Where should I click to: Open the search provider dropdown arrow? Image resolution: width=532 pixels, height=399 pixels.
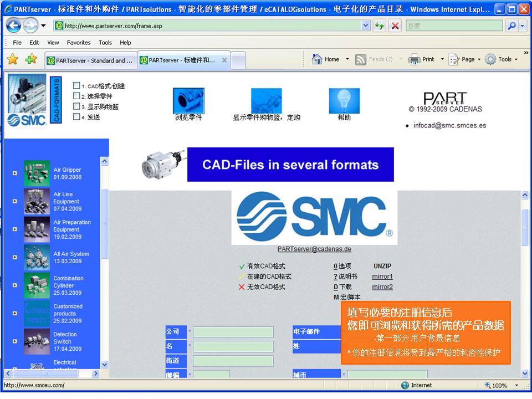[x=523, y=25]
